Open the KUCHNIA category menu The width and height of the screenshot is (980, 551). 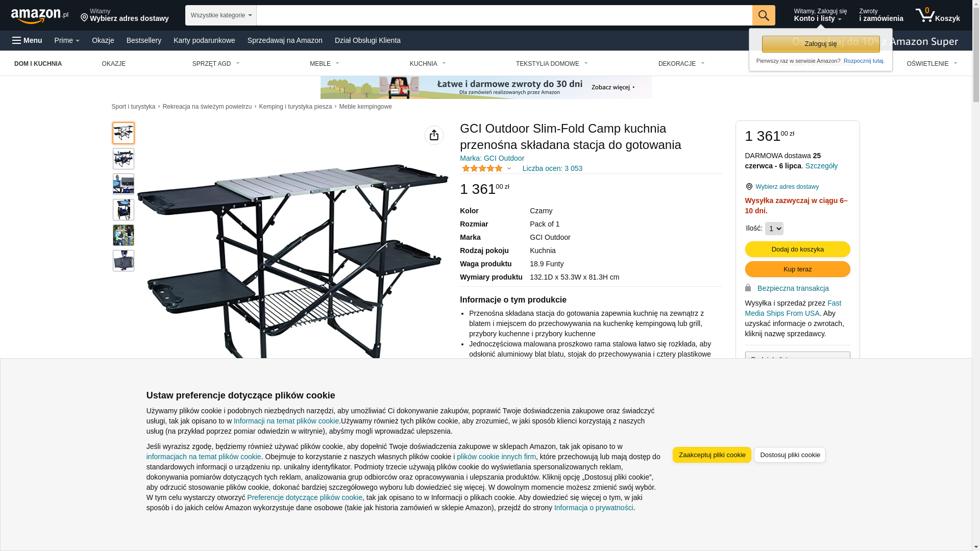tap(428, 64)
